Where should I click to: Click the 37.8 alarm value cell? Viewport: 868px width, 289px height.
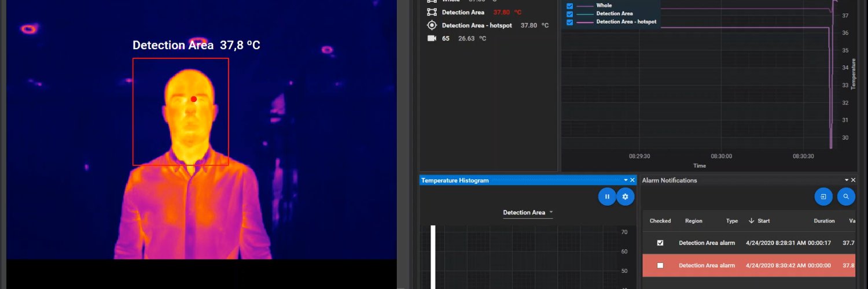point(849,266)
